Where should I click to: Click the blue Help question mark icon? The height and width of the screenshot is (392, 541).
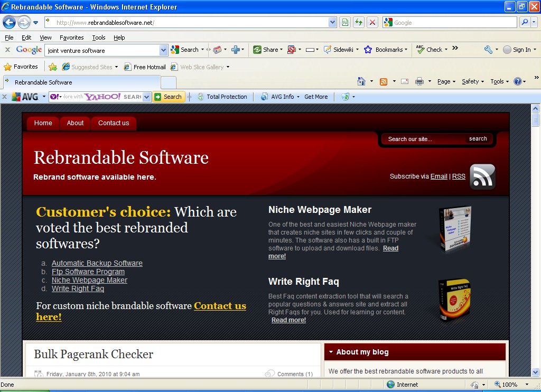tap(518, 81)
